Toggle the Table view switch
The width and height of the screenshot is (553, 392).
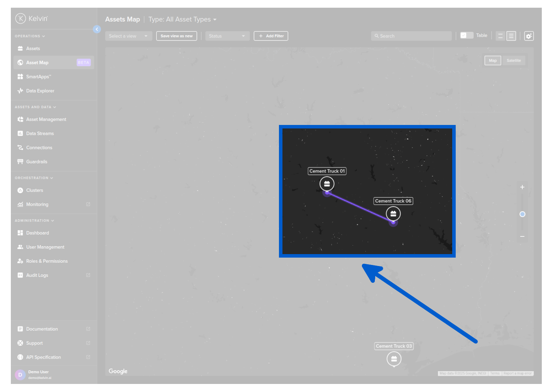tap(466, 36)
